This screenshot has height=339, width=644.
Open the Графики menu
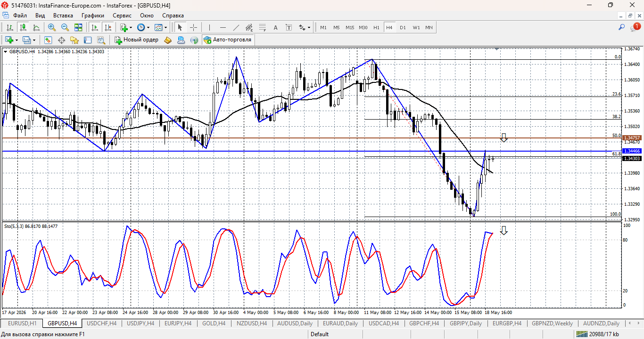[x=92, y=16]
